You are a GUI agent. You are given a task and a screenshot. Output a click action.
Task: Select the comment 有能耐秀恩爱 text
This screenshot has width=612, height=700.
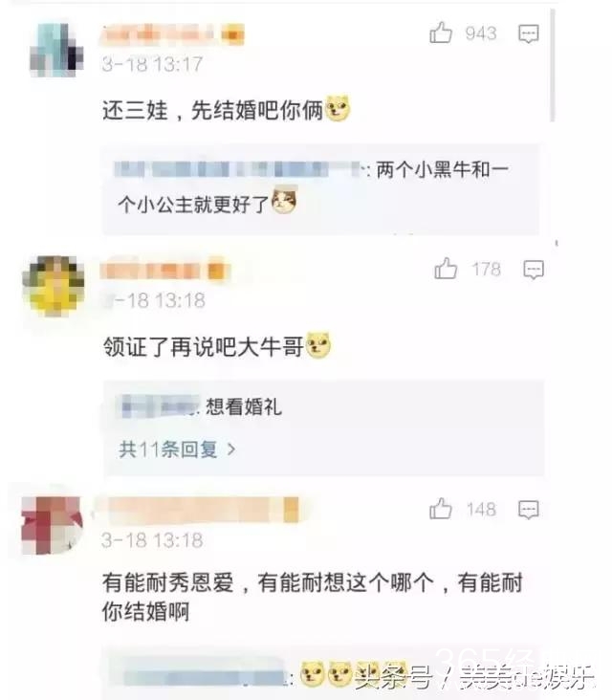[x=313, y=597]
